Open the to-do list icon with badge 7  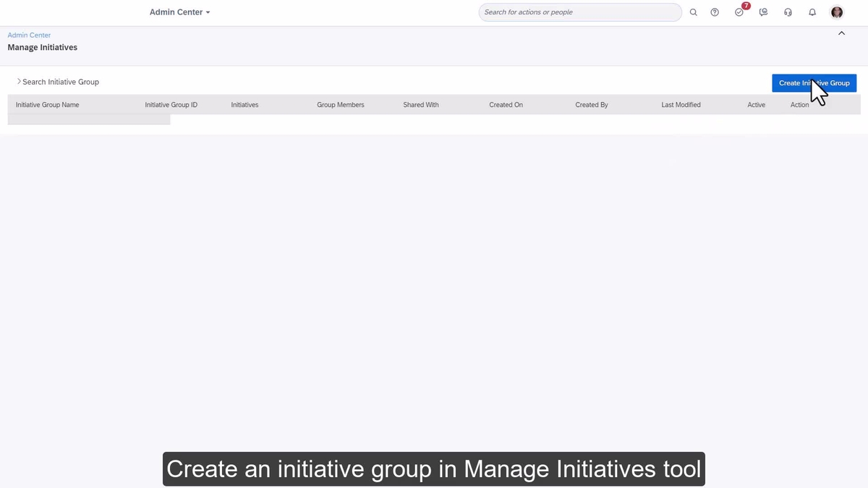coord(739,12)
